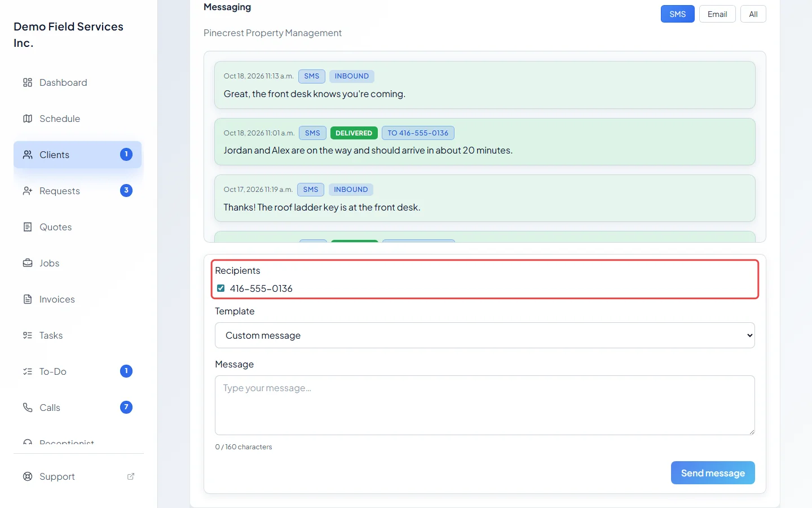Open Schedule from sidebar

(x=78, y=119)
